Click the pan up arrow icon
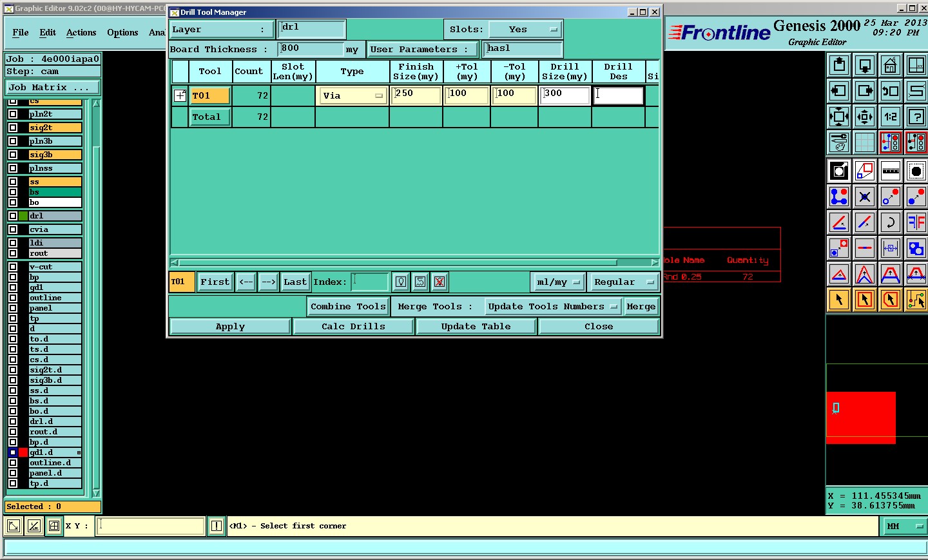Screen dimensions: 928x560 pos(839,65)
